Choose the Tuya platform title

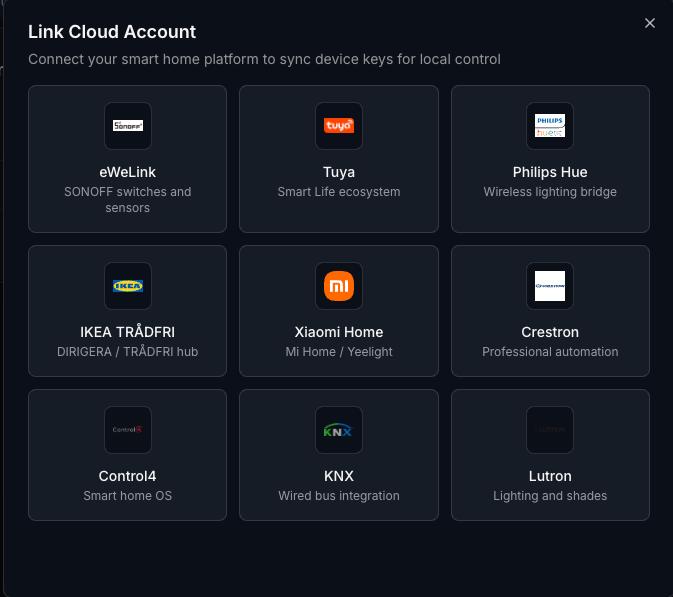(x=339, y=172)
